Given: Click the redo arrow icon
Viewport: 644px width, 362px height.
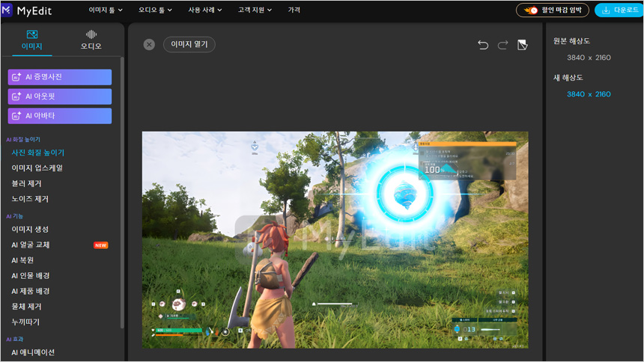Looking at the screenshot, I should click(x=502, y=45).
